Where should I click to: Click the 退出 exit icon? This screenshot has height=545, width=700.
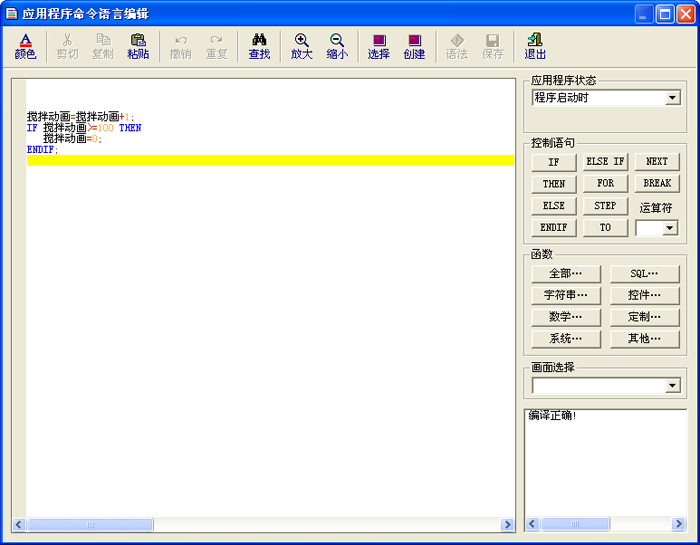point(535,46)
